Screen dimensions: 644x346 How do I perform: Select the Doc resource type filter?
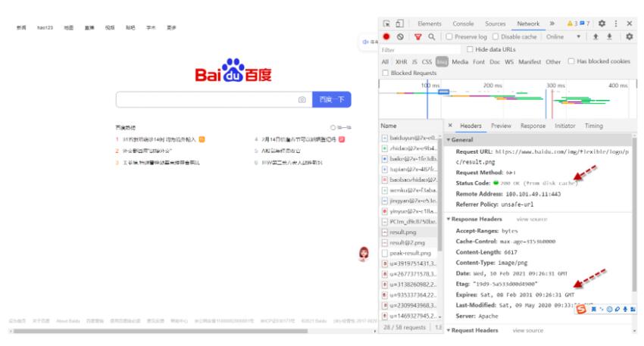[495, 62]
